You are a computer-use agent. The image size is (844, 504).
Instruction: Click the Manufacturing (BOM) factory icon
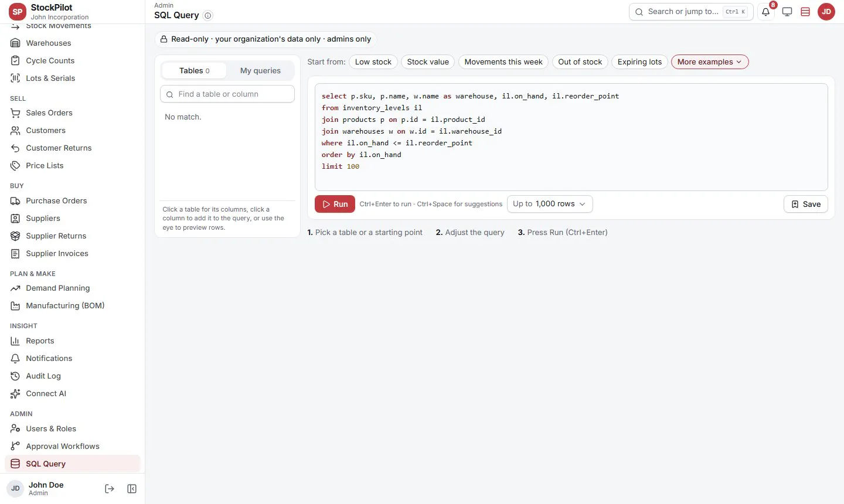coord(15,305)
